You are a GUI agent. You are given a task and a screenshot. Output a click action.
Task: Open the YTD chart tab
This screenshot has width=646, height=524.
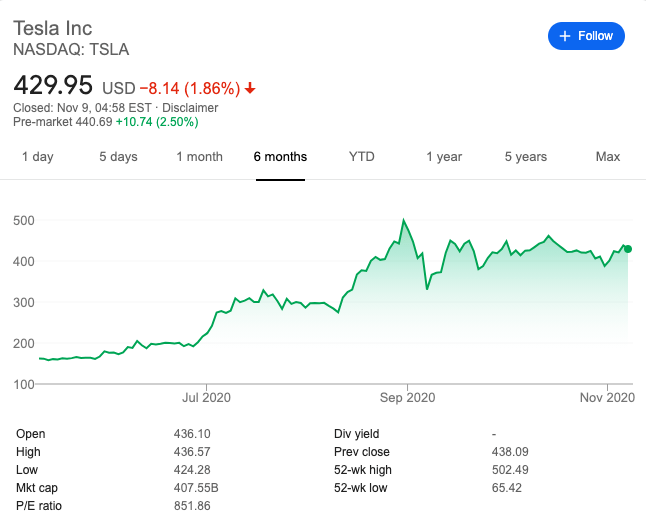tap(361, 157)
